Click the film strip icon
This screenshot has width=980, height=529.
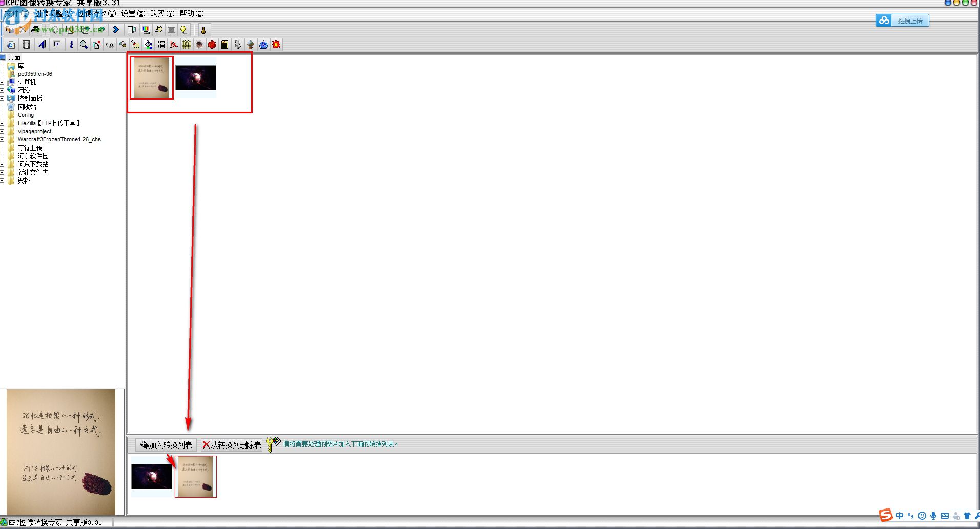pyautogui.click(x=26, y=45)
